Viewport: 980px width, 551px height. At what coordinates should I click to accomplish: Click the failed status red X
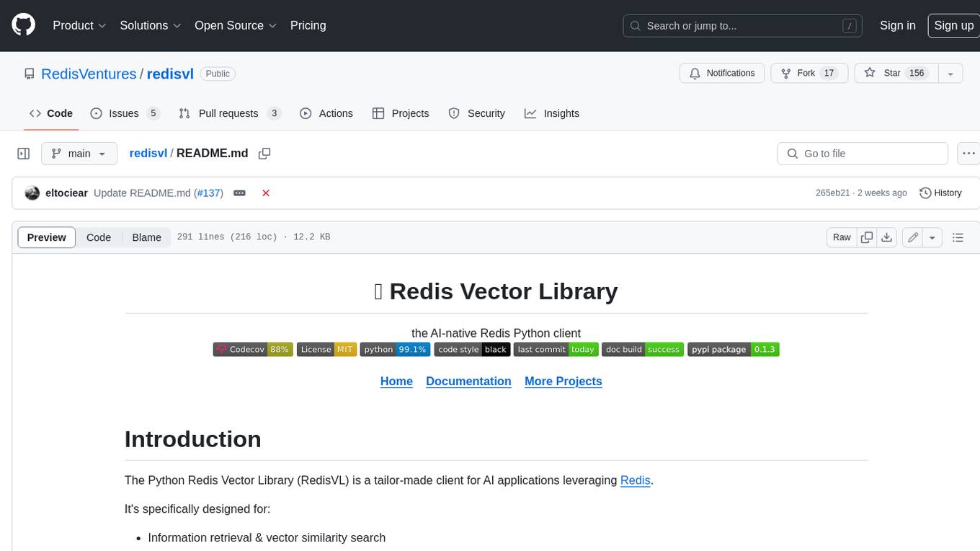point(266,193)
